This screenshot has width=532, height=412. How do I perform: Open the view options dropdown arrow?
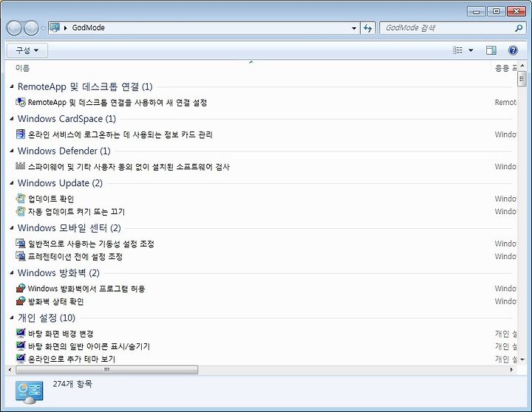coord(471,50)
